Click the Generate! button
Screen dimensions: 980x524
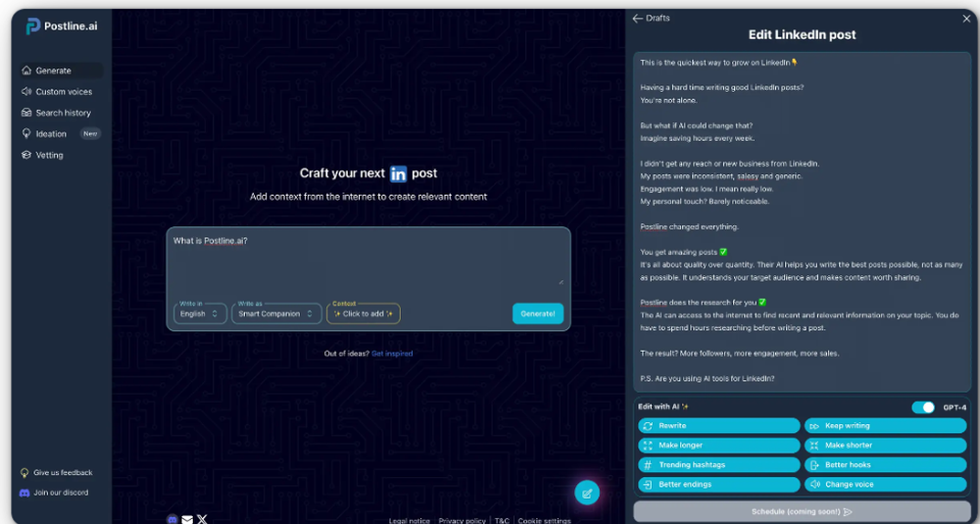(x=538, y=313)
